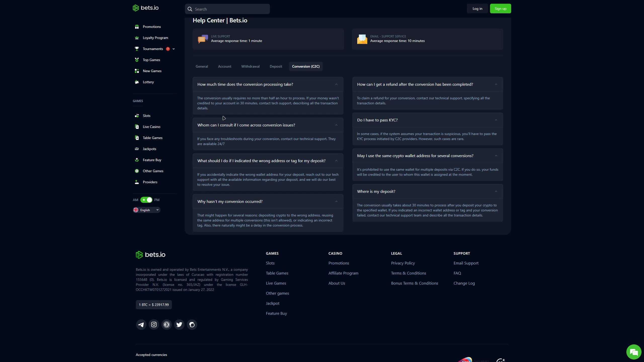The width and height of the screenshot is (644, 362).
Task: Click into the Search input field
Action: [x=227, y=9]
